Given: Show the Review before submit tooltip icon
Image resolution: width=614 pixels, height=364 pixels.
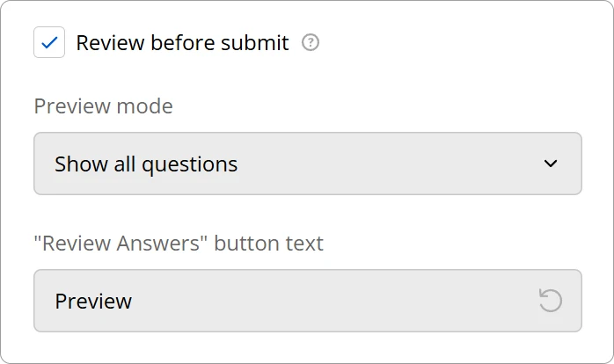Looking at the screenshot, I should pyautogui.click(x=310, y=42).
